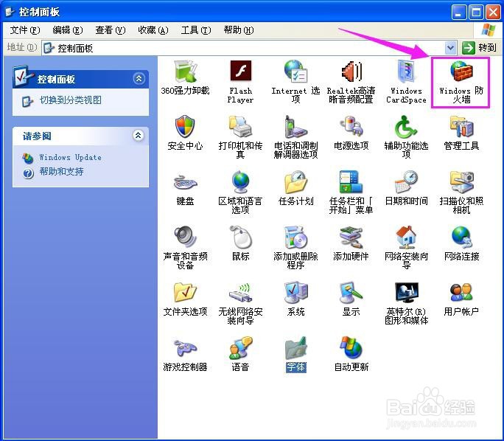Open 游戏控制器 icon
This screenshot has height=441, width=504.
(185, 348)
